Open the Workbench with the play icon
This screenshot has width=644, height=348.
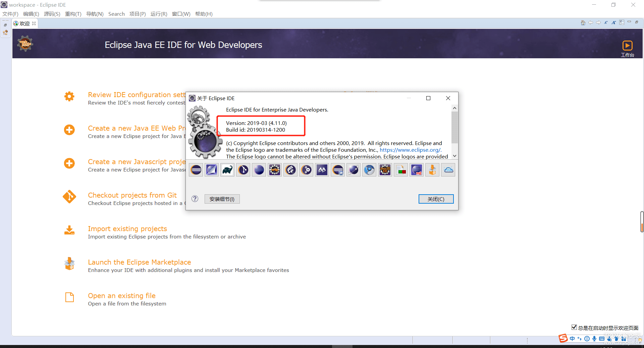tap(627, 45)
